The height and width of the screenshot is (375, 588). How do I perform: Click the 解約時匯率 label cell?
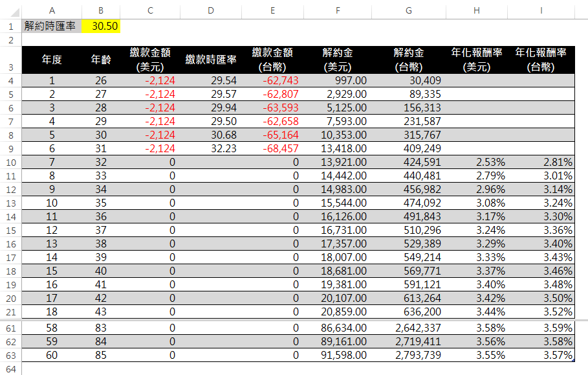[x=52, y=26]
